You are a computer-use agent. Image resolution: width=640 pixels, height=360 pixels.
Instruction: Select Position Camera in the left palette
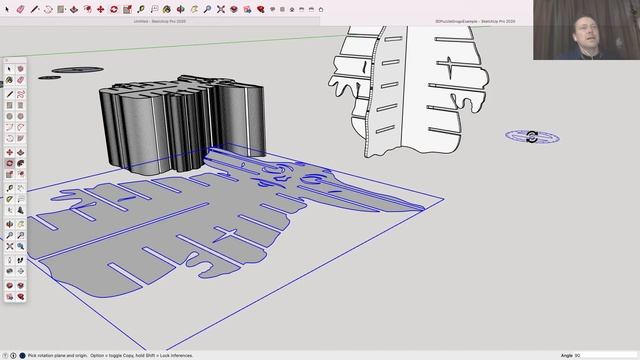pyautogui.click(x=10, y=260)
